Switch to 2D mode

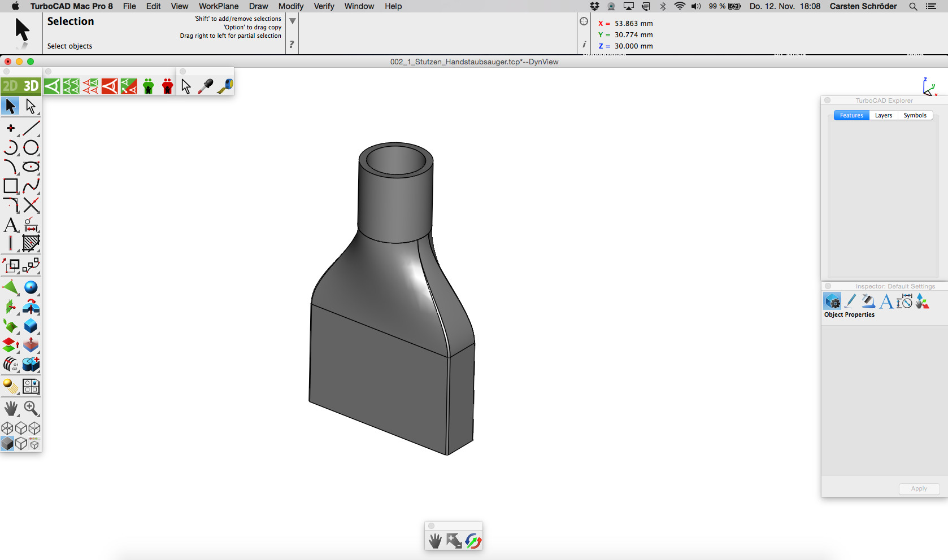[x=10, y=86]
